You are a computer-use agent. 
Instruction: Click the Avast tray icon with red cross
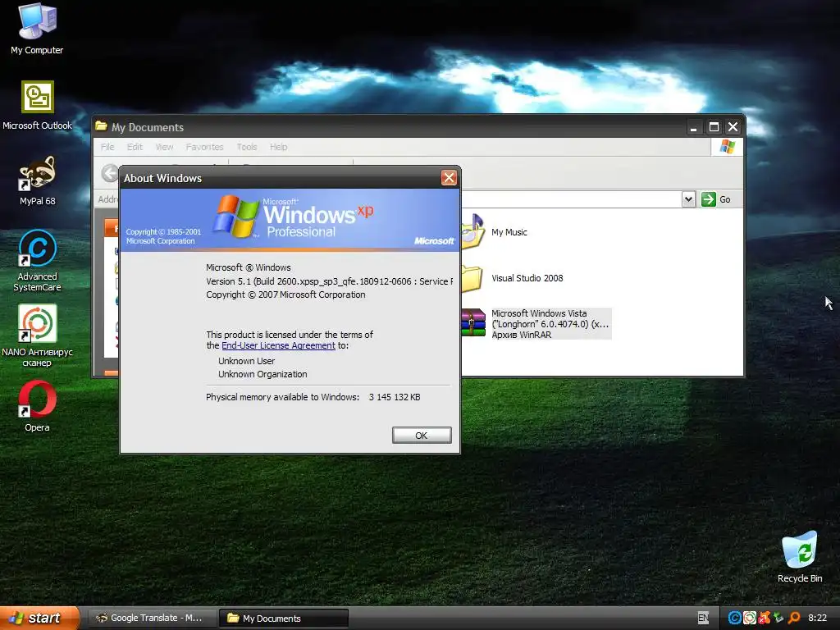[764, 618]
